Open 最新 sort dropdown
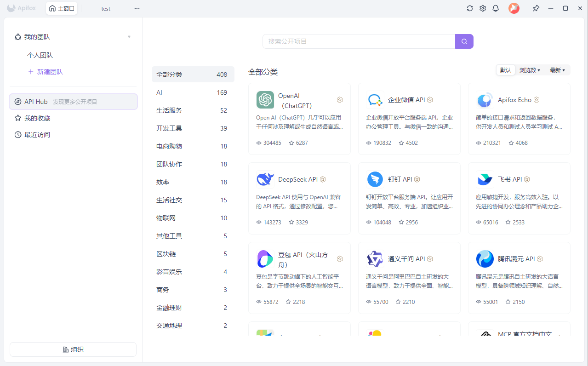The image size is (588, 366). (558, 70)
